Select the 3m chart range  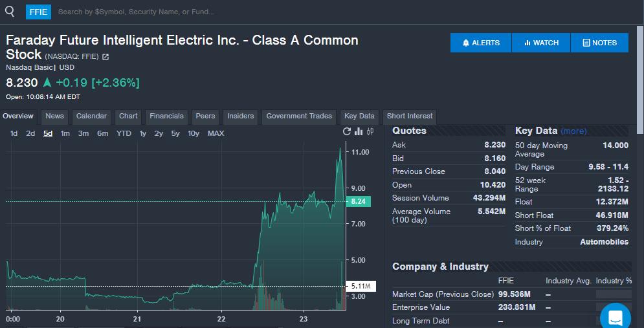(x=83, y=133)
